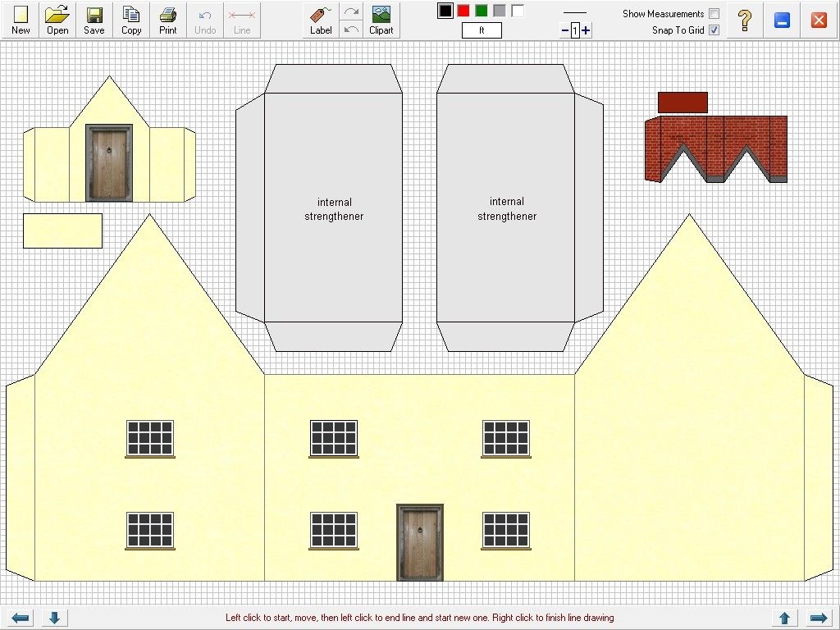Image resolution: width=840 pixels, height=630 pixels.
Task: Click the right navigation arrow at bottom
Action: tap(820, 618)
